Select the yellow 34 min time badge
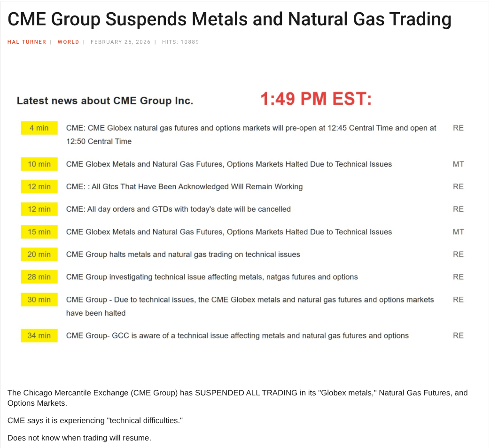 coord(39,335)
